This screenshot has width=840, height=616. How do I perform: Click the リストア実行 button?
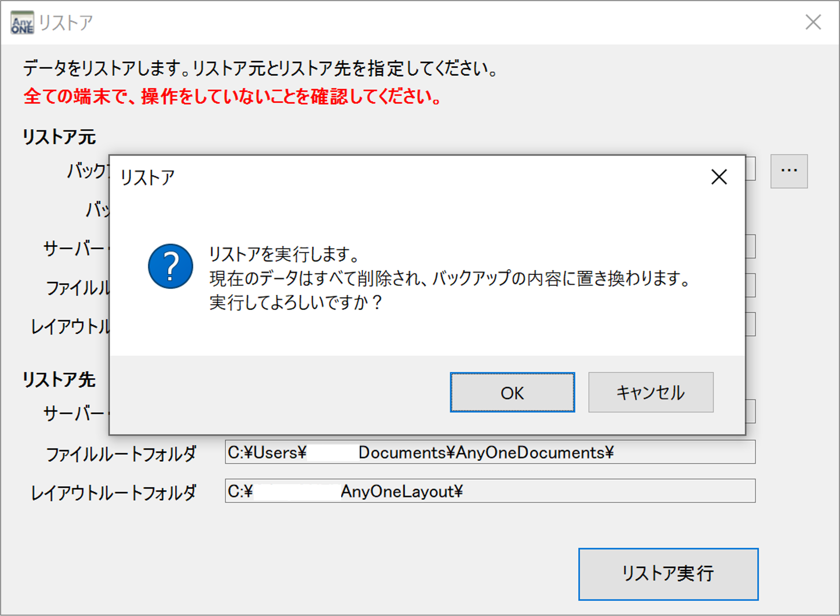click(669, 573)
